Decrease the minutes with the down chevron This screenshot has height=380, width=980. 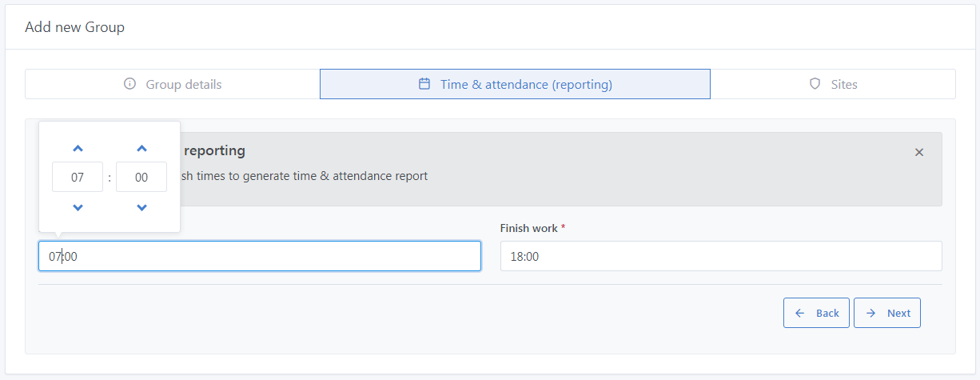pyautogui.click(x=141, y=208)
